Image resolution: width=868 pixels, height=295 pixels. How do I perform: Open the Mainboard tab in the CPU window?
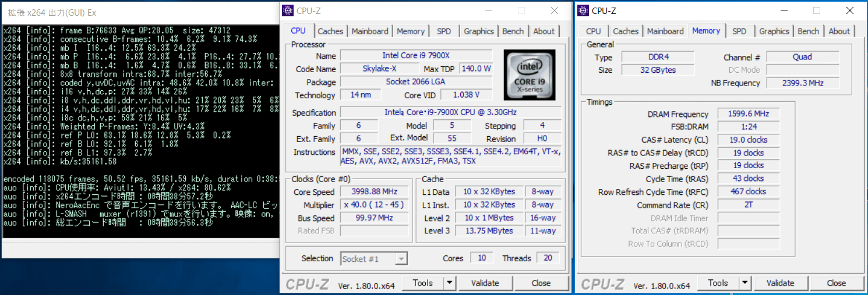point(370,31)
